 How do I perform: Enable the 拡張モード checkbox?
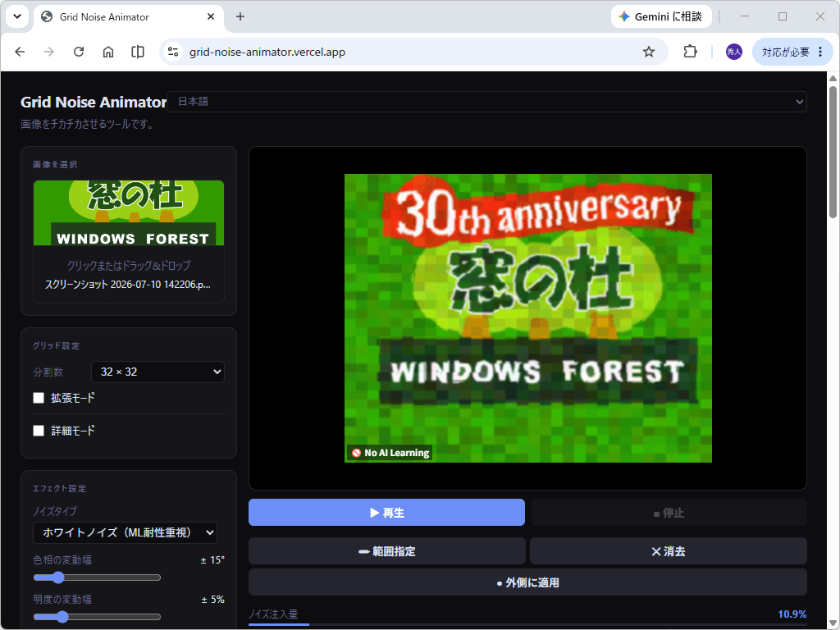(39, 398)
